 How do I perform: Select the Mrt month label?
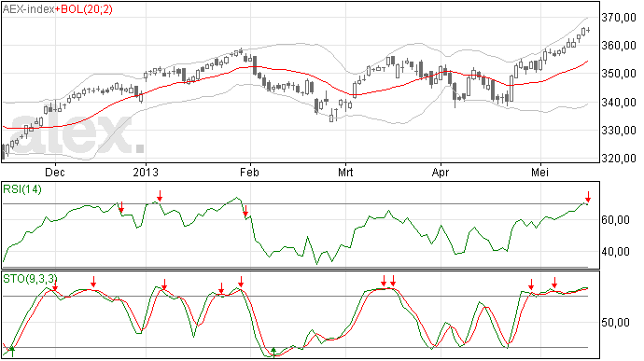[x=345, y=172]
